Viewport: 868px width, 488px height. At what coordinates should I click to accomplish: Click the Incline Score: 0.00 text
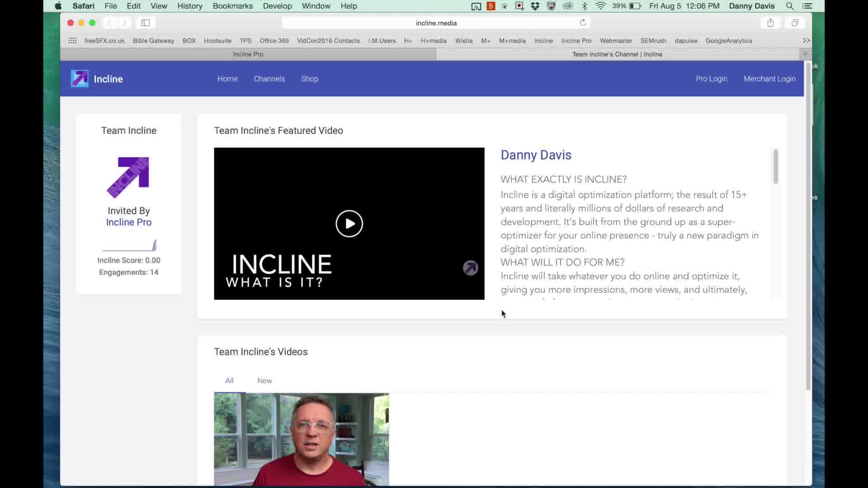tap(129, 260)
